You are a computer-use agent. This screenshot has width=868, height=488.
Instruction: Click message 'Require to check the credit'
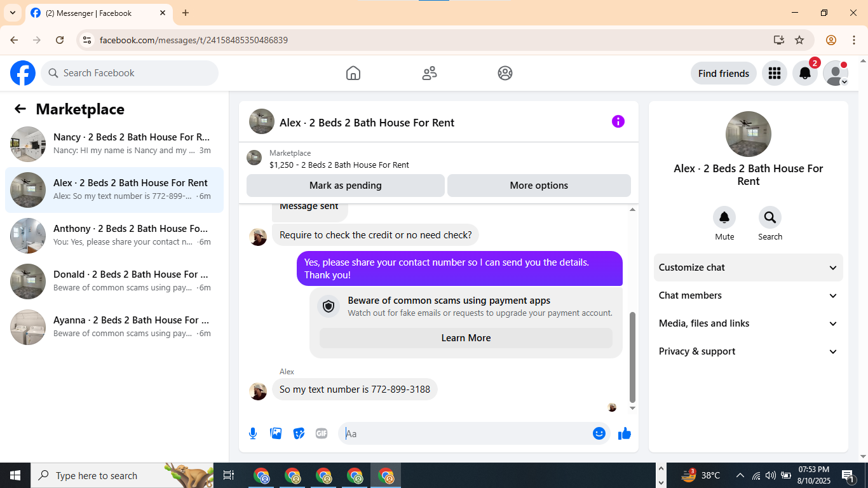[376, 235]
